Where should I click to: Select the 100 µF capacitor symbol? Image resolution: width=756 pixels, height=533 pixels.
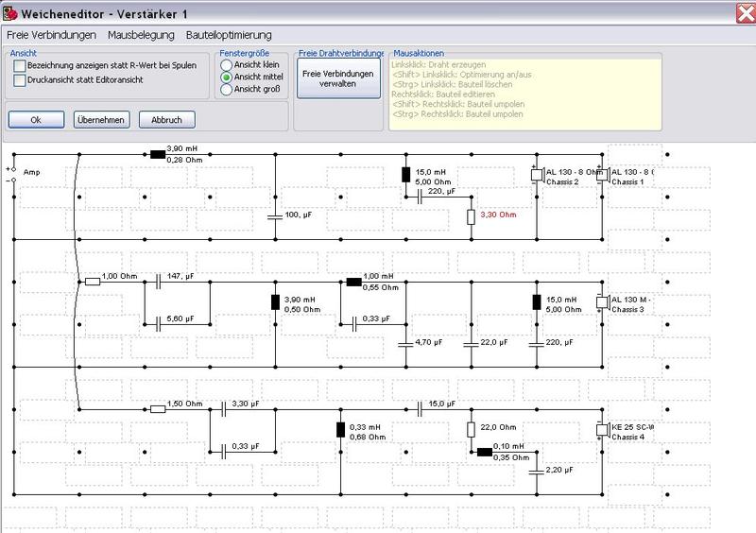[x=275, y=216]
